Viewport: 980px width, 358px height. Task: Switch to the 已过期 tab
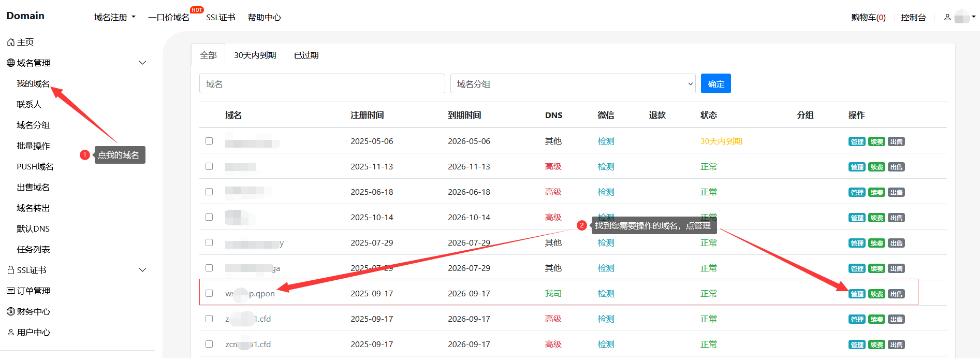pos(306,55)
